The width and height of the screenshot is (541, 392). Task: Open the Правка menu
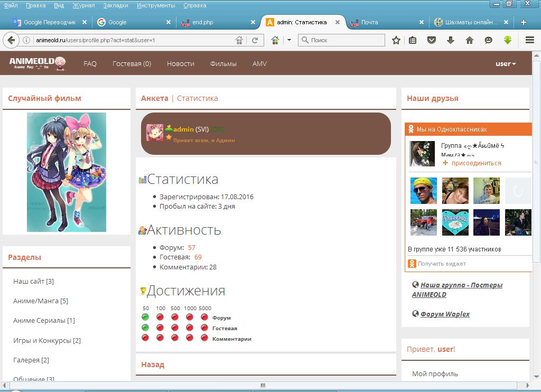click(x=36, y=5)
